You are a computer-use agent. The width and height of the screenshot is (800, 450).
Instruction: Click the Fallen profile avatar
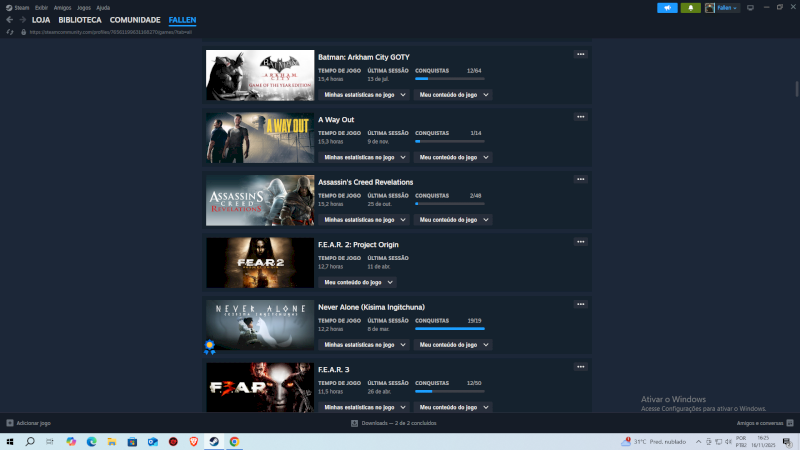pos(710,8)
